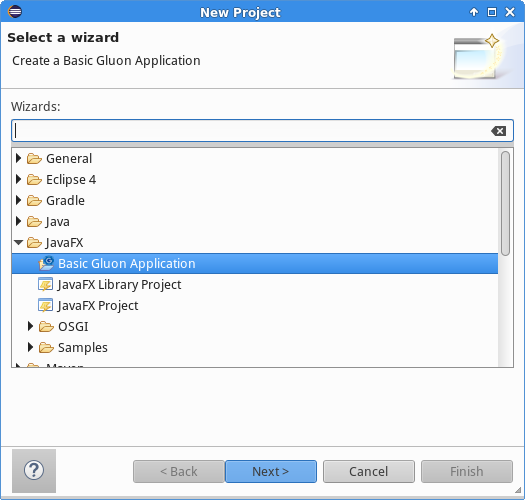The height and width of the screenshot is (500, 525).
Task: Select the Eclipse 4 tree row label
Action: [71, 180]
